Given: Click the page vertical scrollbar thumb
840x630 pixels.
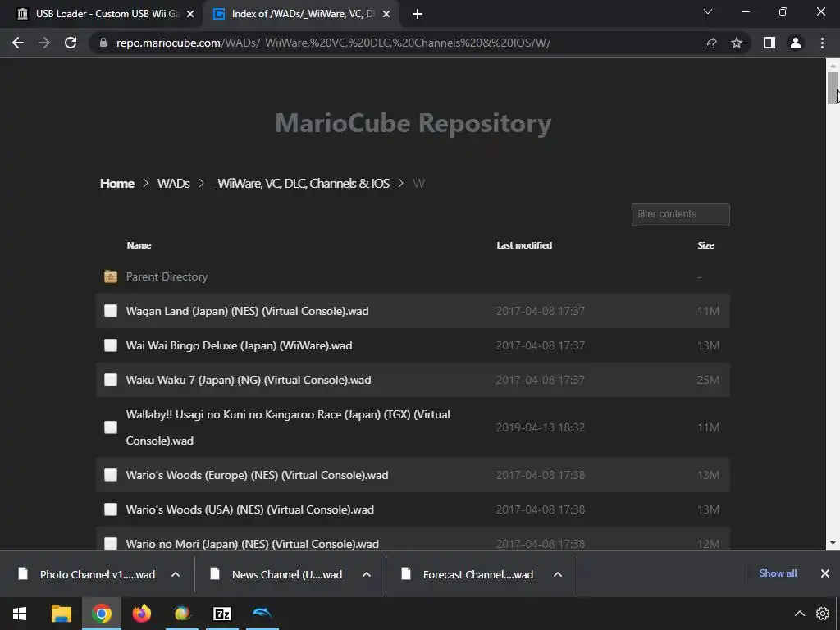Looking at the screenshot, I should [x=833, y=88].
